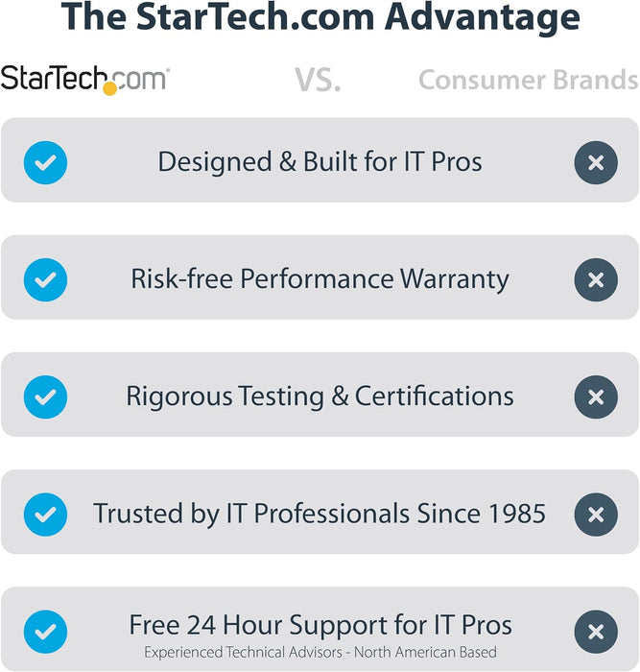
Task: Click the Rigorous Testing & Certifications label
Action: coord(320,396)
